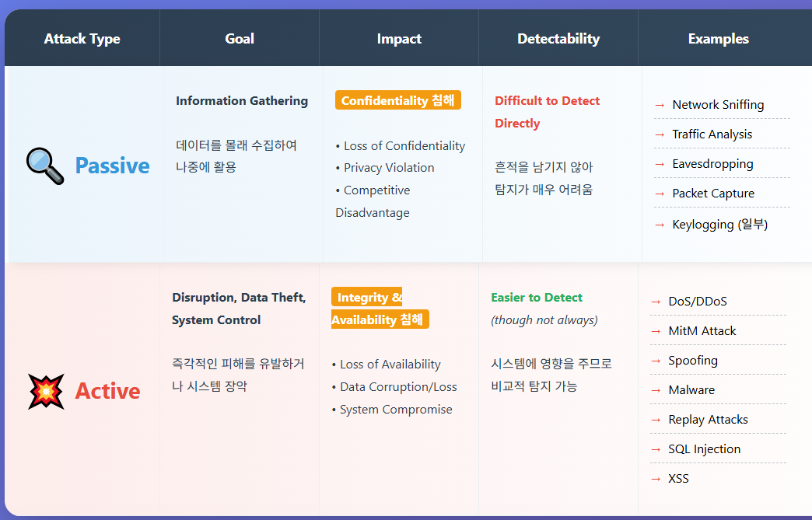The height and width of the screenshot is (520, 812).
Task: Click the Information Gathering heading
Action: point(241,101)
